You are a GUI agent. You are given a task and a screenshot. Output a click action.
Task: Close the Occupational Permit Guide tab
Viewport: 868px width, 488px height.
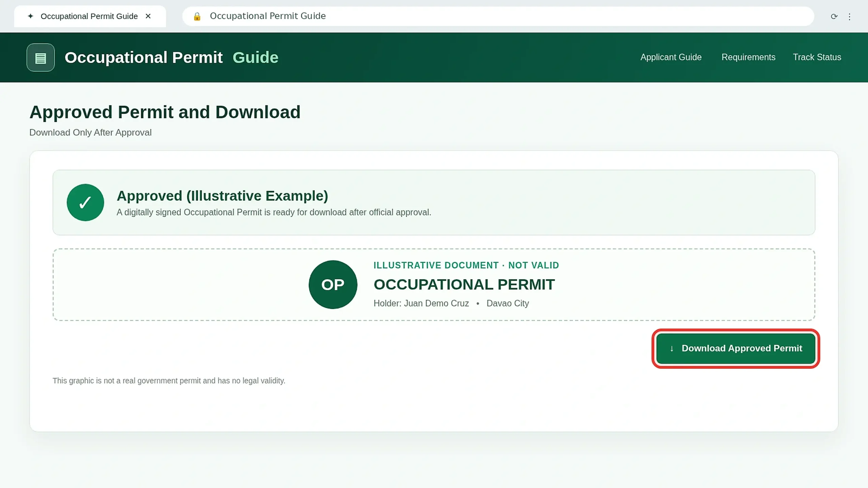click(x=148, y=16)
